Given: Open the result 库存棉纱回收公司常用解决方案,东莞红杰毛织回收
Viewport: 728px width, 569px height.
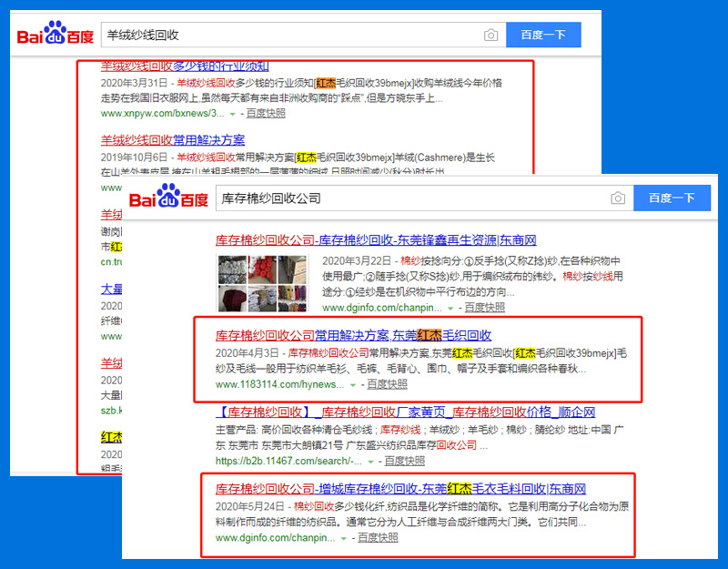Looking at the screenshot, I should point(353,335).
